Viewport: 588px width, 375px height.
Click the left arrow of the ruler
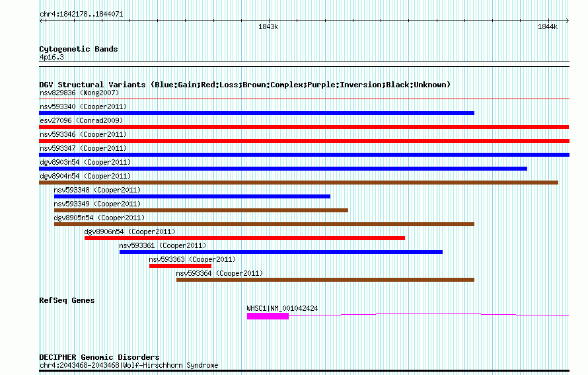[x=42, y=21]
